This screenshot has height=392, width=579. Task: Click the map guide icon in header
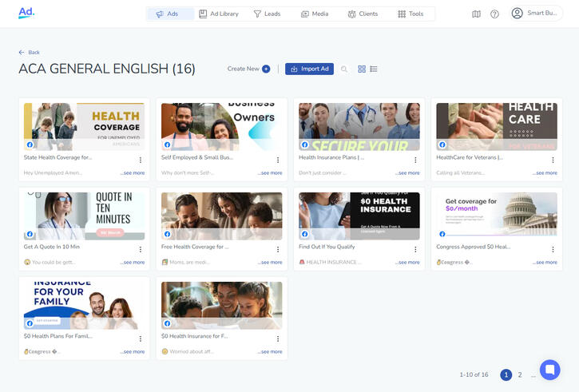[476, 14]
